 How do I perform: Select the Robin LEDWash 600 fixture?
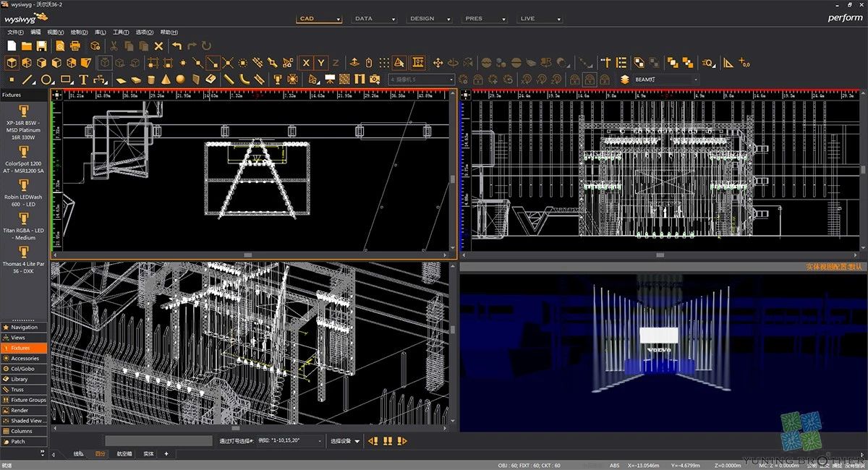[24, 194]
